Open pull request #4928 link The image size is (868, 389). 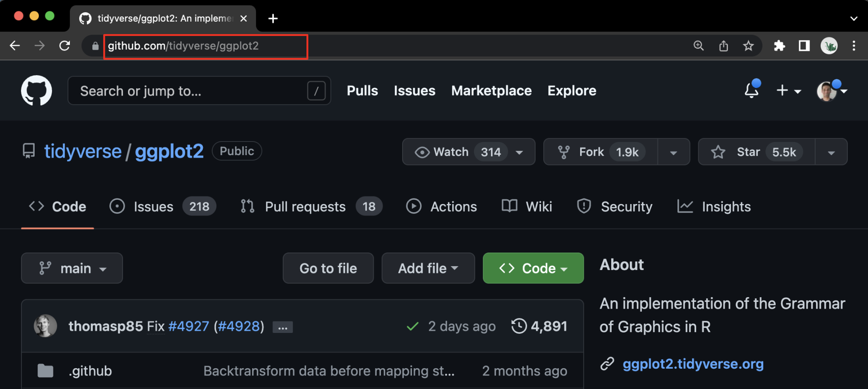click(x=239, y=326)
